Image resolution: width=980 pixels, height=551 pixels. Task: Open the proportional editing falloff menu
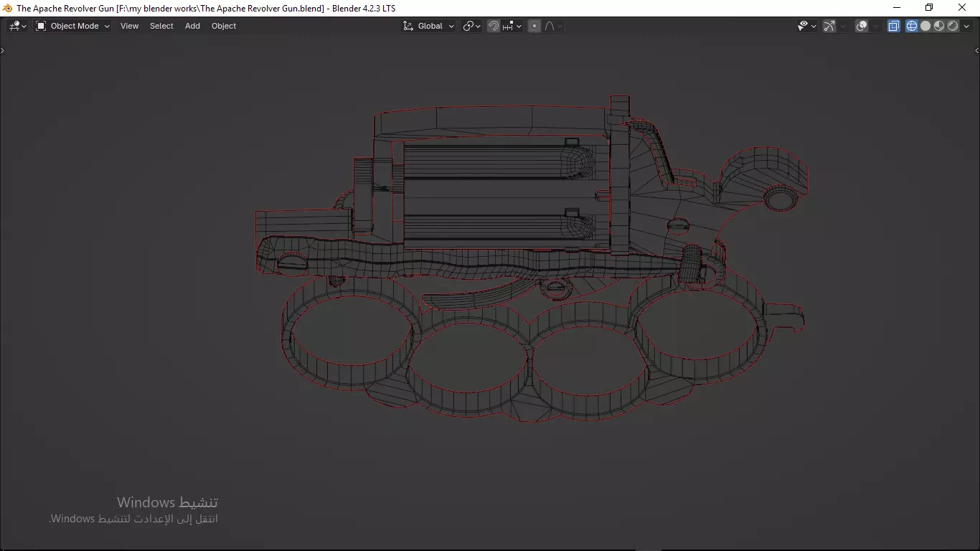[553, 26]
